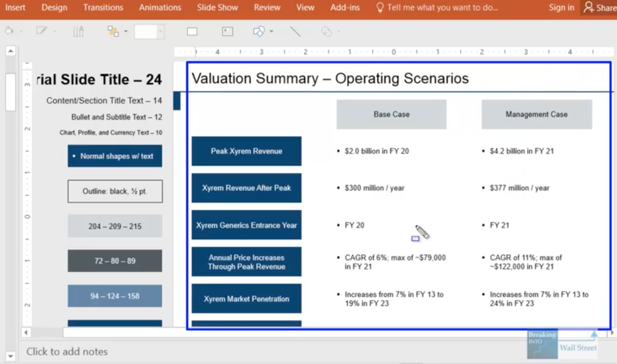The width and height of the screenshot is (617, 364).
Task: Expand the Arrange dropdown arrow
Action: (x=126, y=31)
